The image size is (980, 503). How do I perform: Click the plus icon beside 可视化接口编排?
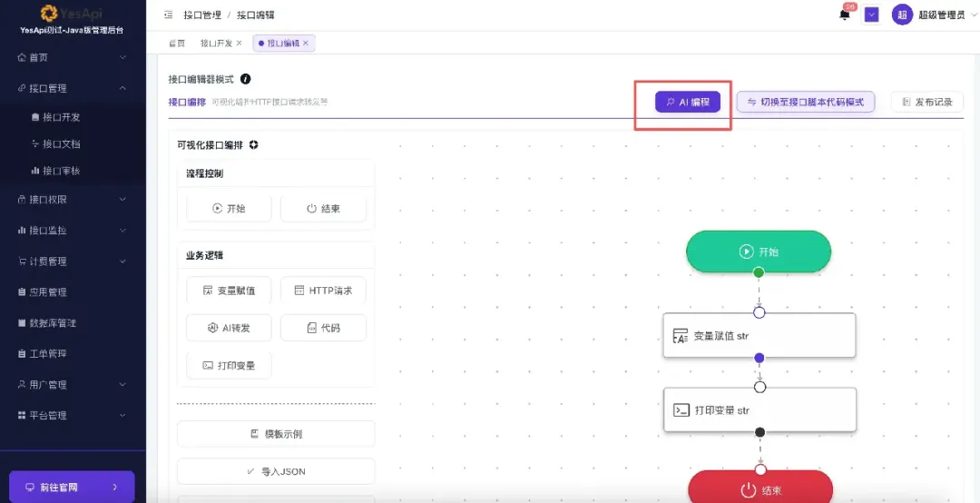point(254,144)
